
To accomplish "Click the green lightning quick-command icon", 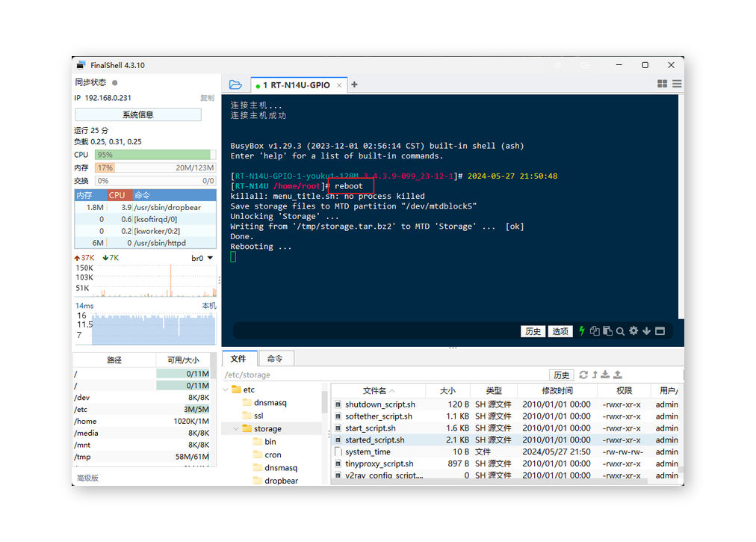I will coord(582,331).
